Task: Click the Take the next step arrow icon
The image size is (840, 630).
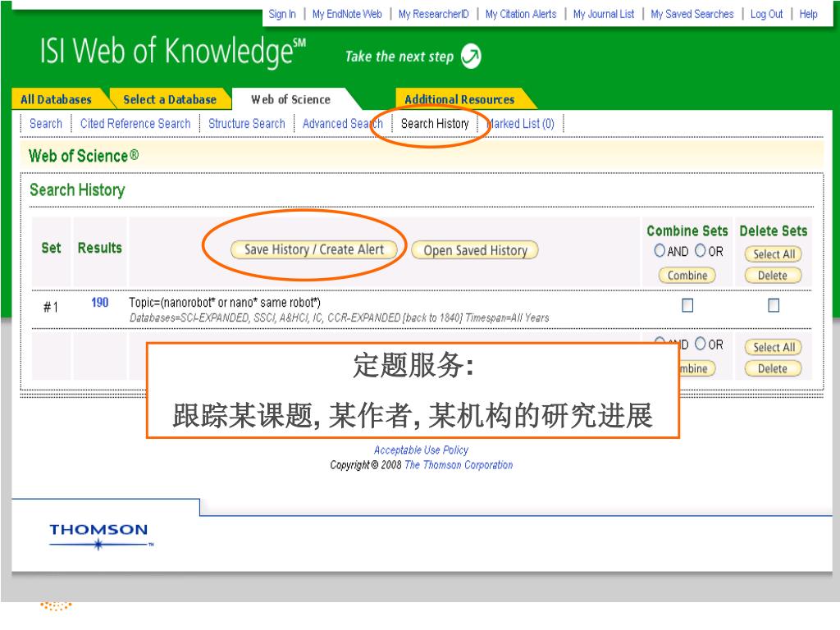Action: (x=471, y=56)
